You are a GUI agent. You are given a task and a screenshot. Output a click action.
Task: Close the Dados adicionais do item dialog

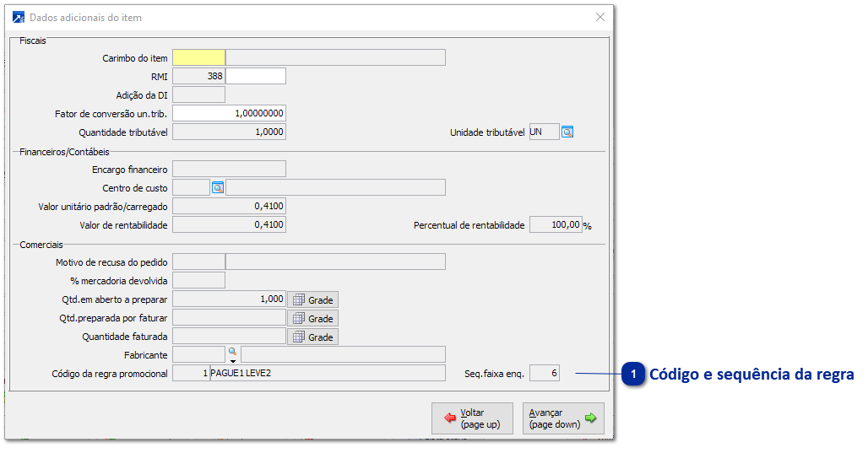tap(600, 17)
